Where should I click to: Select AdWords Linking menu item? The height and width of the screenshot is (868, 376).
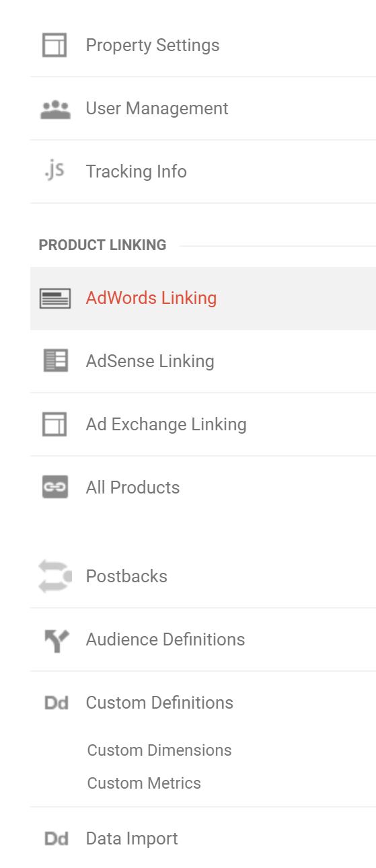203,298
